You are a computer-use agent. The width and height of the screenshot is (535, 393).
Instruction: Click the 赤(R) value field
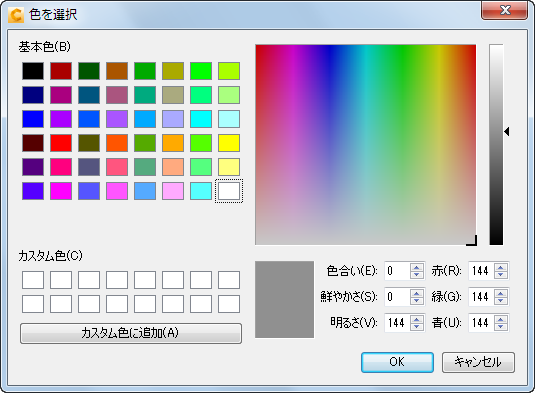pyautogui.click(x=481, y=271)
